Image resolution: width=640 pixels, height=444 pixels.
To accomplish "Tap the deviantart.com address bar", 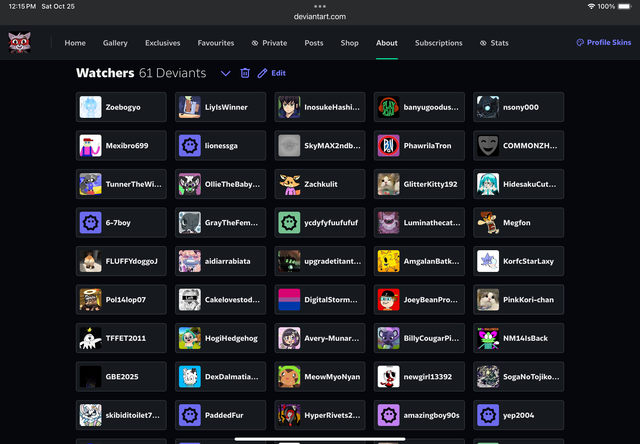I will click(320, 17).
